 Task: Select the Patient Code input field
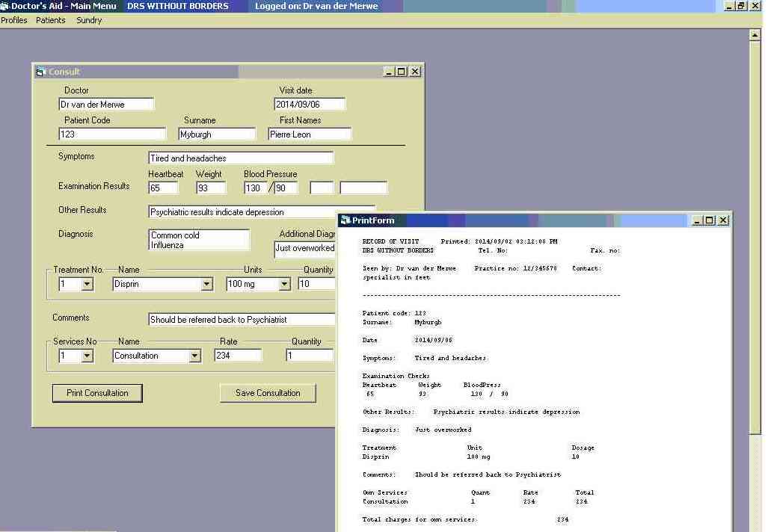112,134
